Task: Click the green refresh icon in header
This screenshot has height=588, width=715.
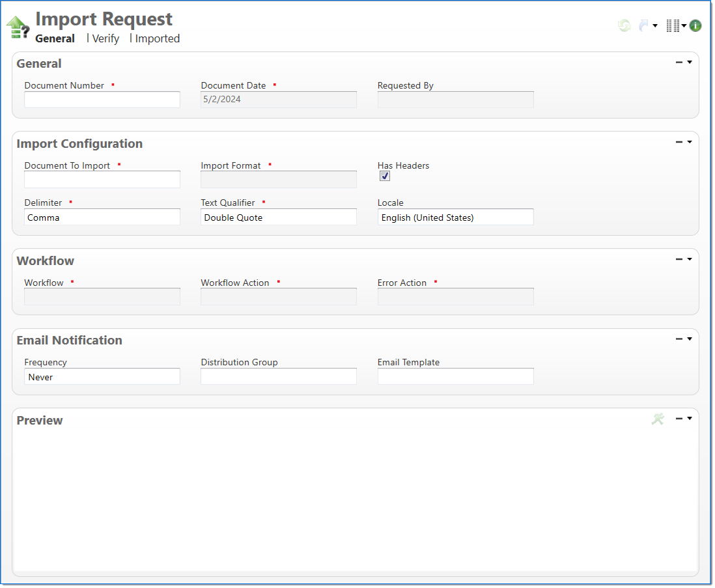Action: pyautogui.click(x=624, y=25)
